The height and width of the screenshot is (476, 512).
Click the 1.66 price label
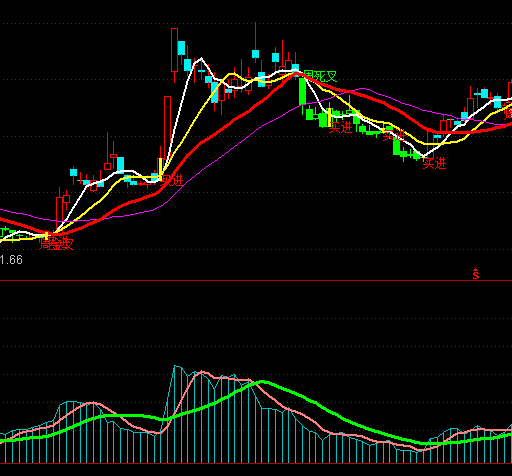11,260
